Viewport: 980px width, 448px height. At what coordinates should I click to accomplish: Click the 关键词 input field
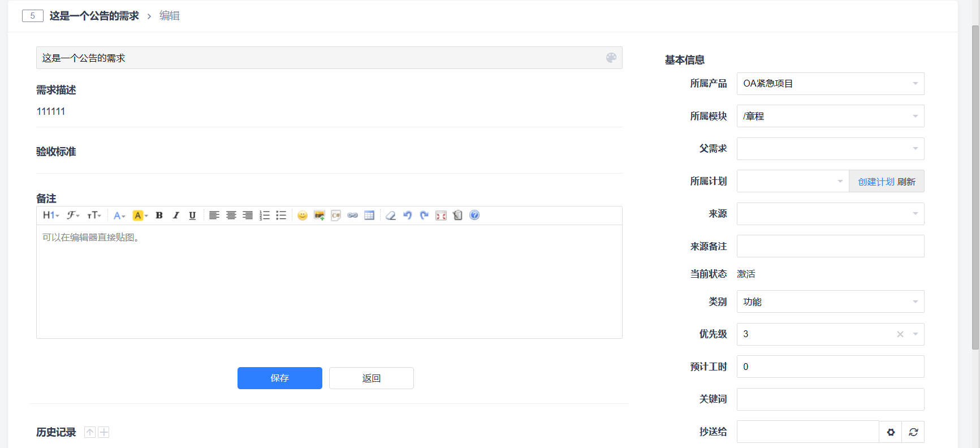coord(830,399)
